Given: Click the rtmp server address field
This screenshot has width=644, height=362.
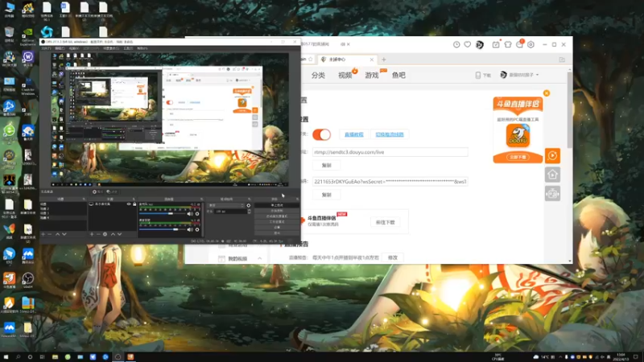Looking at the screenshot, I should pos(390,152).
